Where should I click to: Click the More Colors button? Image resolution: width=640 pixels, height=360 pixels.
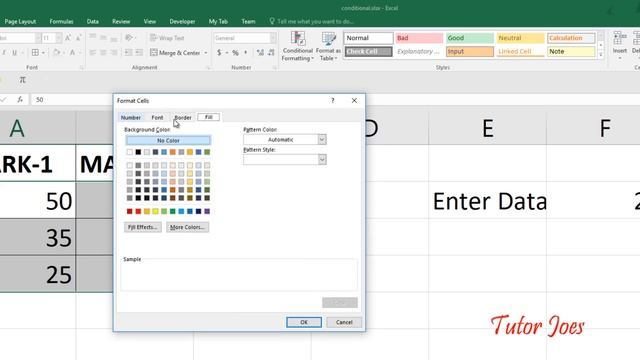click(x=187, y=227)
